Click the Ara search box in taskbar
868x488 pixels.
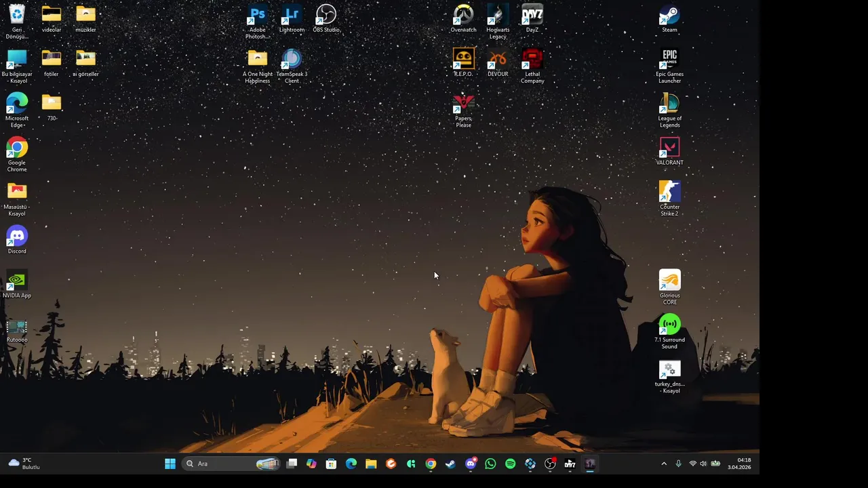[x=231, y=464]
